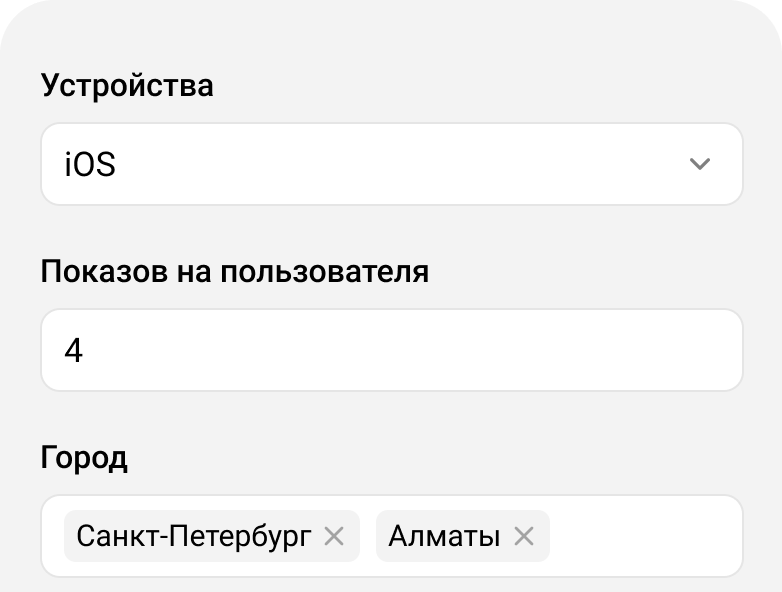This screenshot has width=782, height=592.
Task: Select the Санкт-Петербург tag label
Action: coord(194,537)
